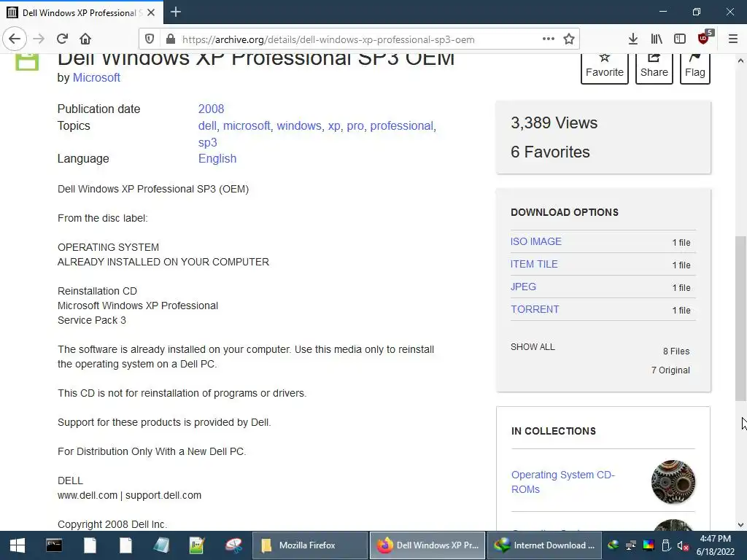
Task: Open the xp topic link
Action: (334, 125)
